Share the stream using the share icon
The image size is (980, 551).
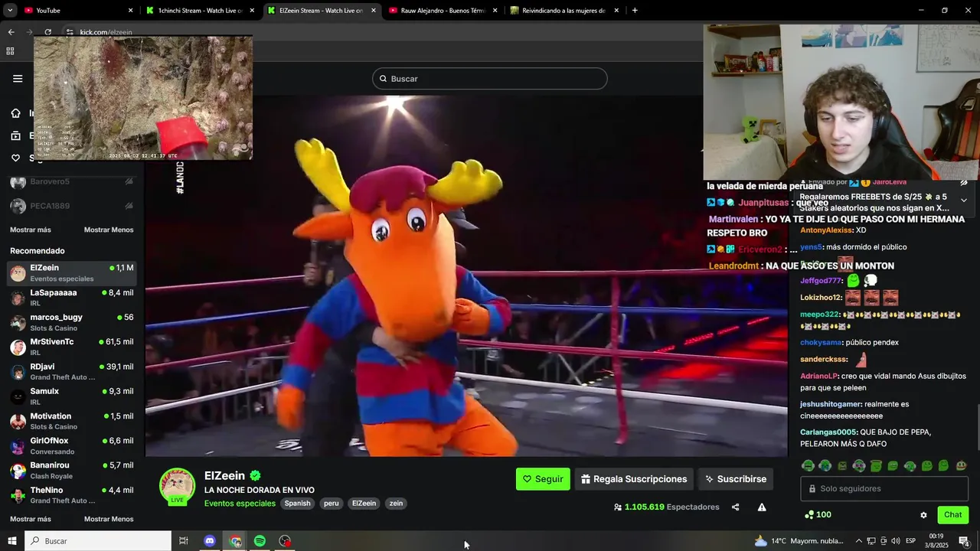pyautogui.click(x=735, y=507)
